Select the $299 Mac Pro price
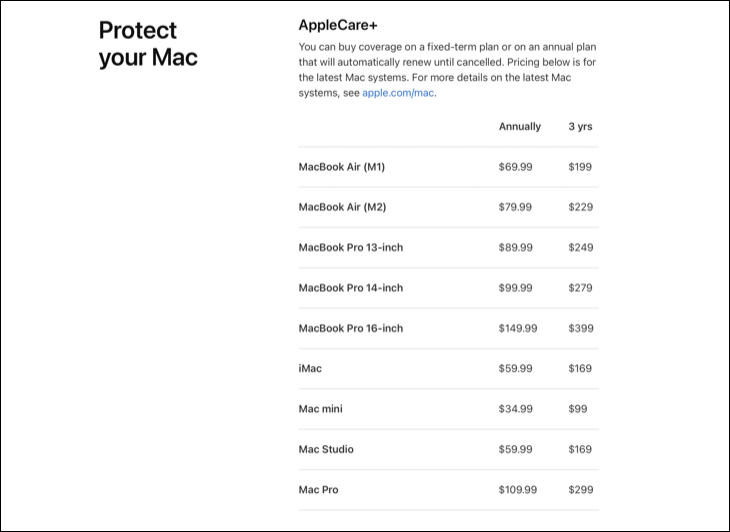Screen dimensions: 730x532 coord(580,490)
